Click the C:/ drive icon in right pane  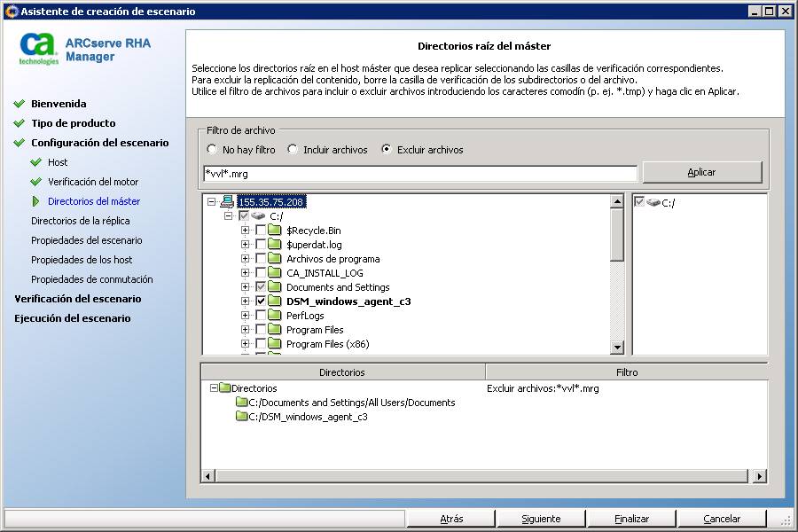click(653, 203)
